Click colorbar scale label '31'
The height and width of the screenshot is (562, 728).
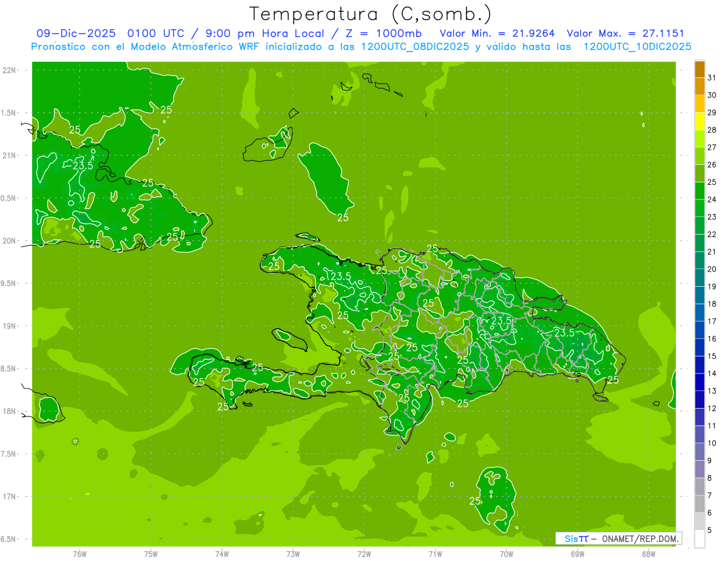(712, 78)
